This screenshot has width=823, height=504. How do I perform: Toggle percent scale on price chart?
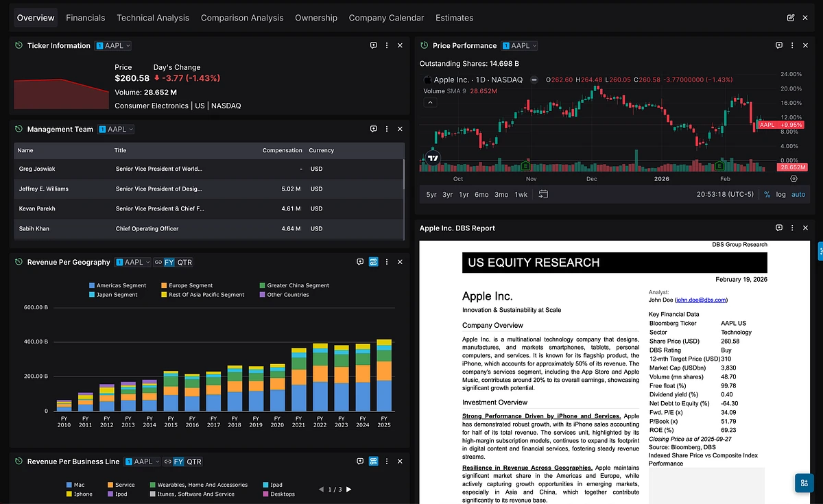(x=767, y=195)
